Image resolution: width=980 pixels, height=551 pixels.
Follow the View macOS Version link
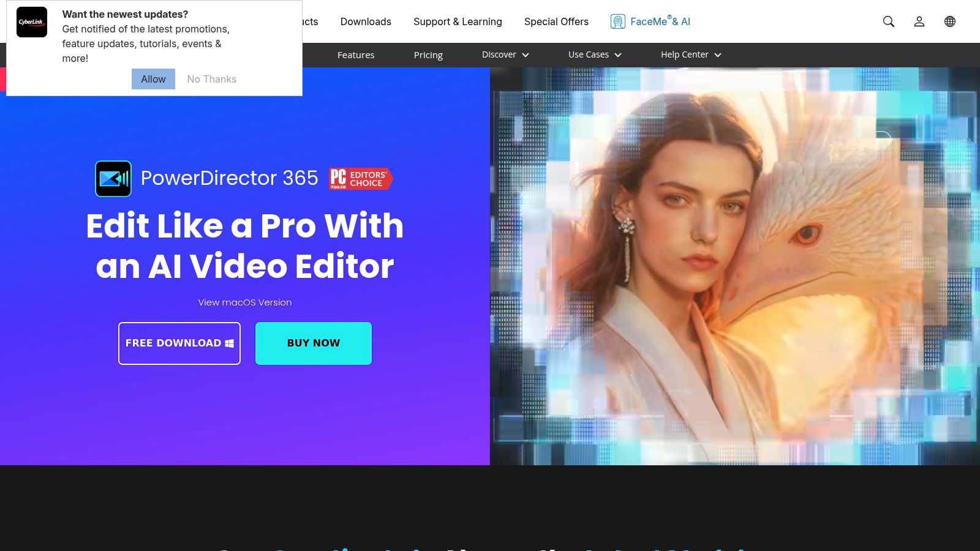coord(245,302)
